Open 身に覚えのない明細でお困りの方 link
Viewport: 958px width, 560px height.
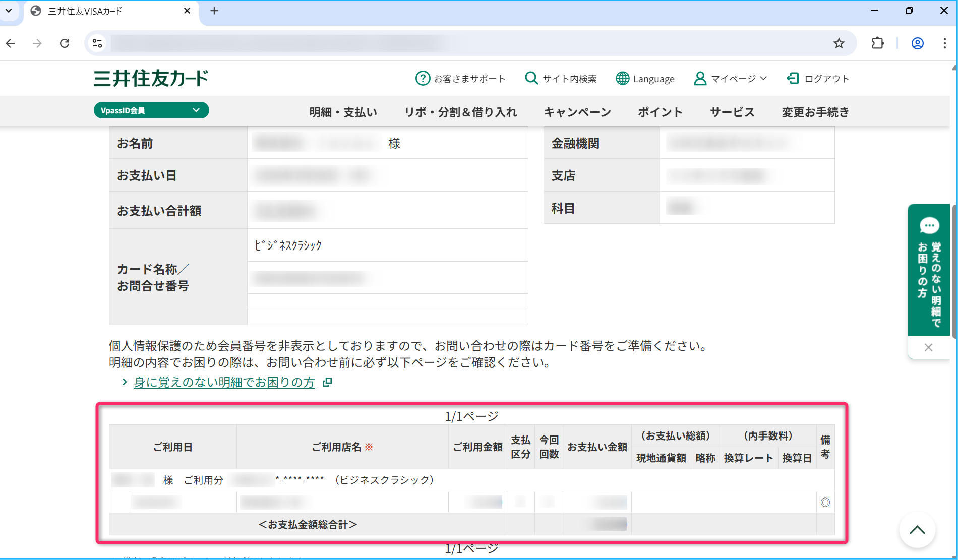(x=224, y=383)
